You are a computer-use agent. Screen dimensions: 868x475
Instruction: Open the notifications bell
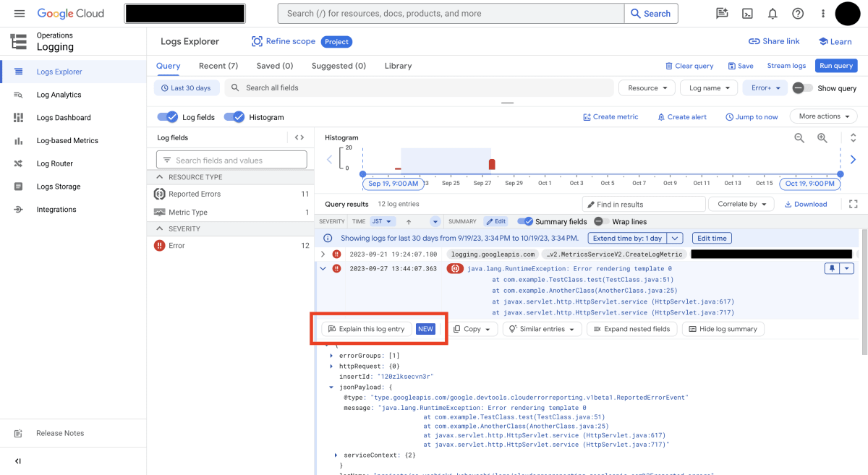click(773, 13)
